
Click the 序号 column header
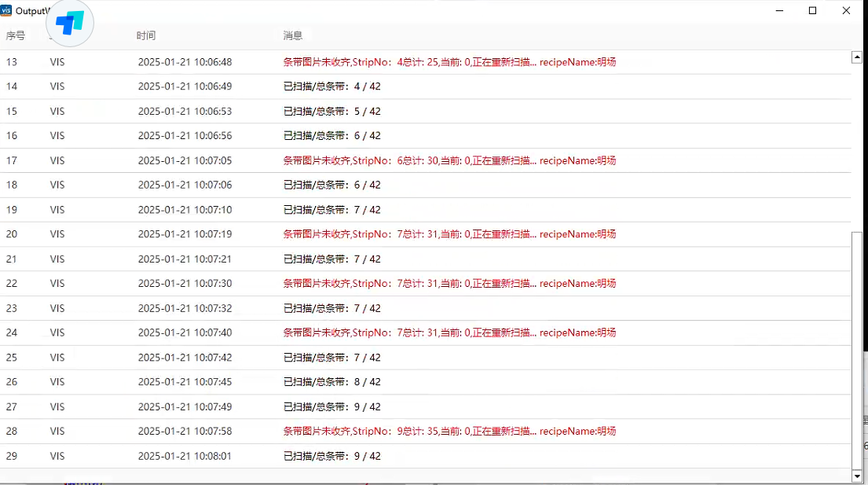point(16,35)
